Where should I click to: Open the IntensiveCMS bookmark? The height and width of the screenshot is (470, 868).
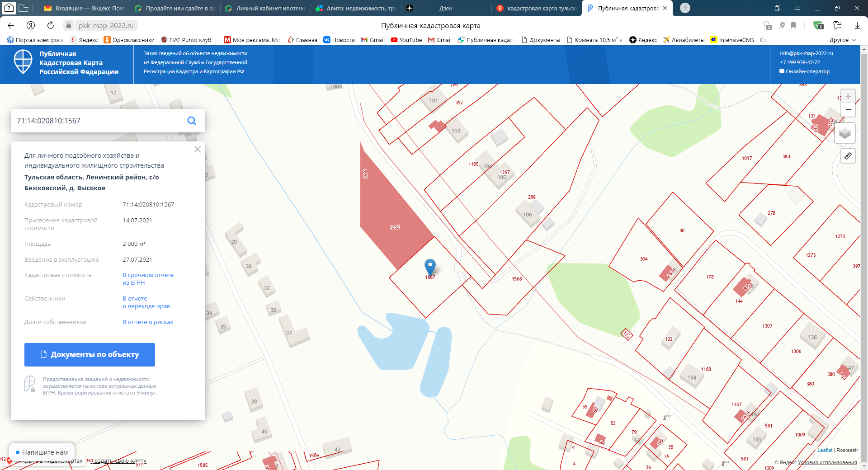coord(739,40)
